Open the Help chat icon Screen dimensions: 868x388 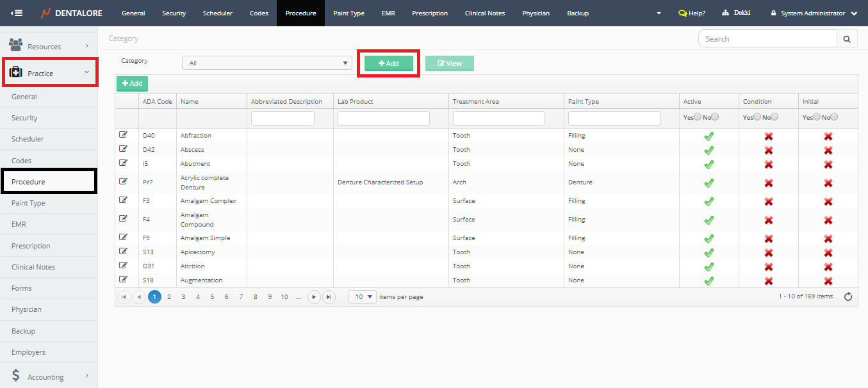683,13
